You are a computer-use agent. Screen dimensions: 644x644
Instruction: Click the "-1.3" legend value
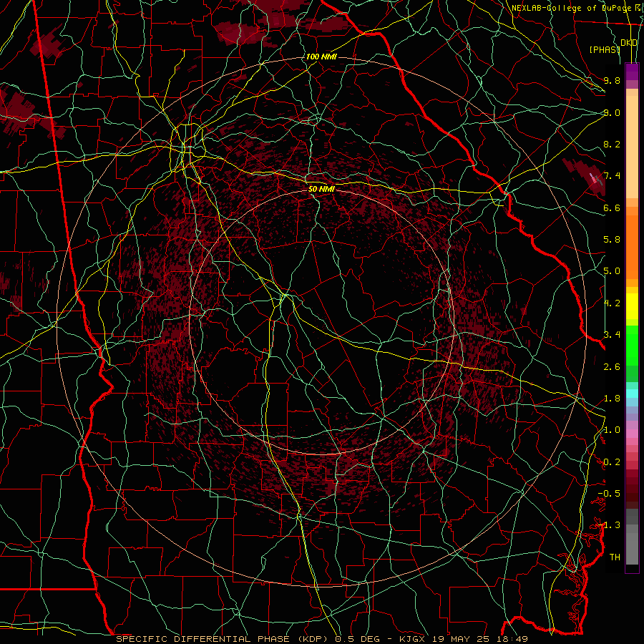609,525
